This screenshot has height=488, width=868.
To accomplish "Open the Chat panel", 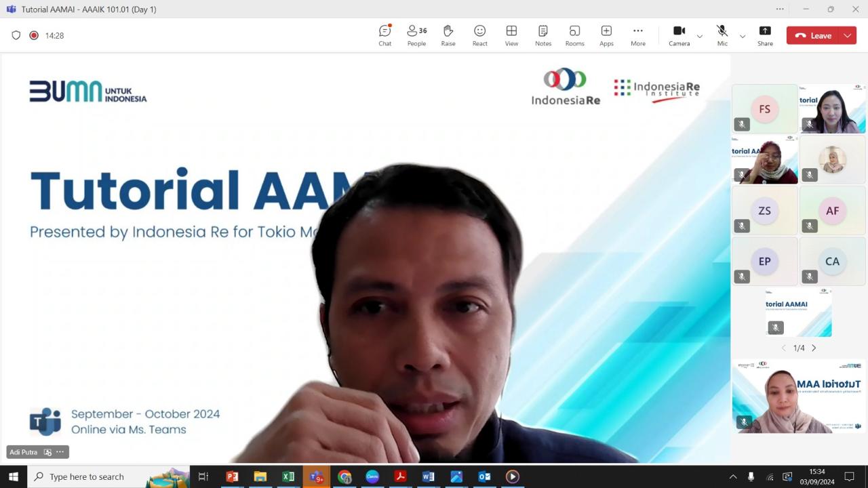I will click(x=384, y=35).
